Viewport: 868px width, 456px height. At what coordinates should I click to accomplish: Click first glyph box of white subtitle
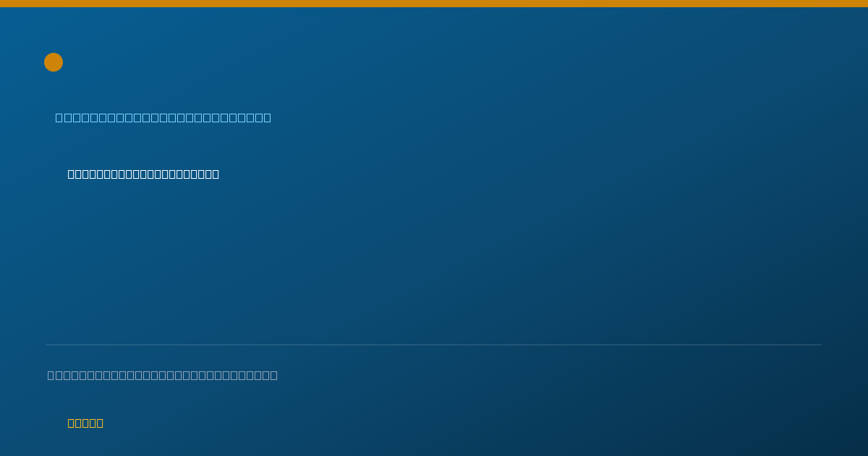(71, 174)
